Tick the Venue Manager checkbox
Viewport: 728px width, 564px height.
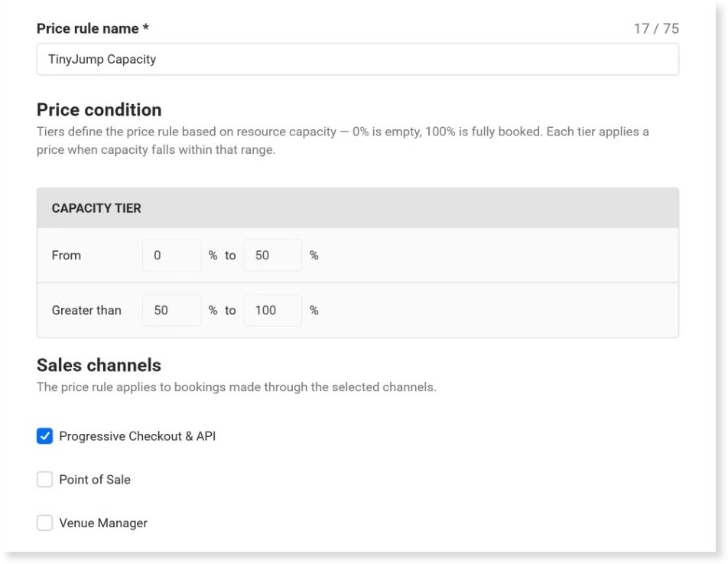click(44, 523)
